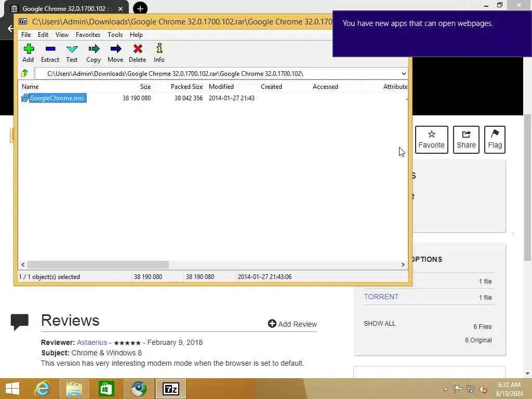Sort by Attributes column header
The image size is (532, 399).
(395, 87)
